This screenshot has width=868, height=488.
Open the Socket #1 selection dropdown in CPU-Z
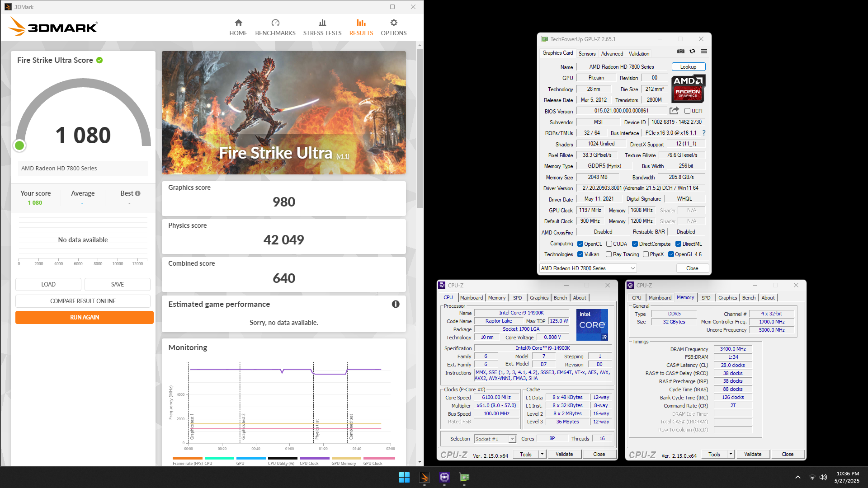(x=495, y=439)
